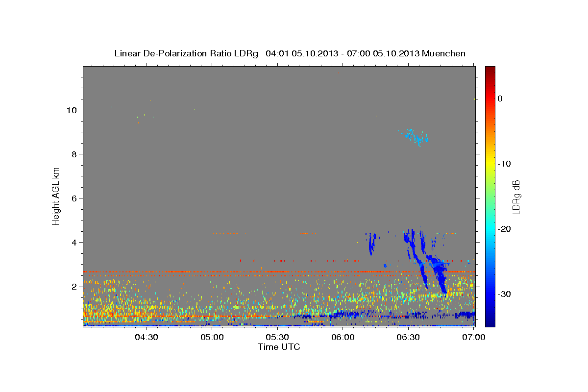The height and width of the screenshot is (392, 588).
Task: Click the colorbar value 0
Action: pos(500,98)
